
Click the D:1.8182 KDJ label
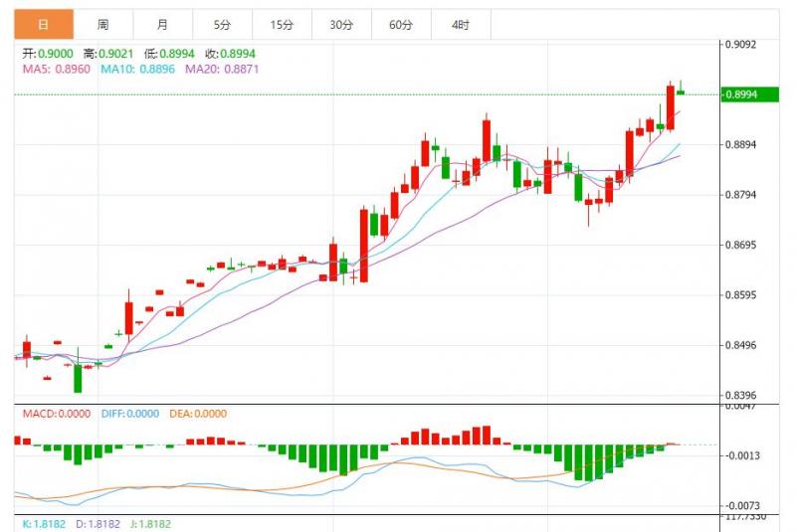[x=98, y=524]
